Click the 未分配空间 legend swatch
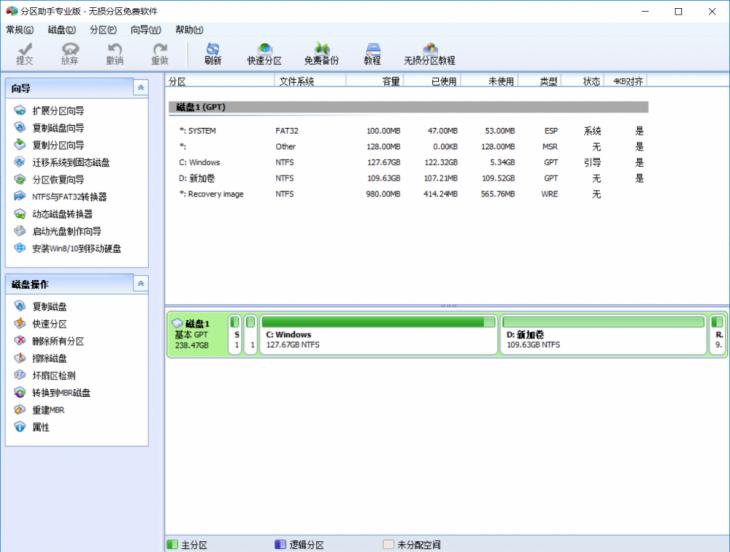The height and width of the screenshot is (552, 730). [388, 544]
